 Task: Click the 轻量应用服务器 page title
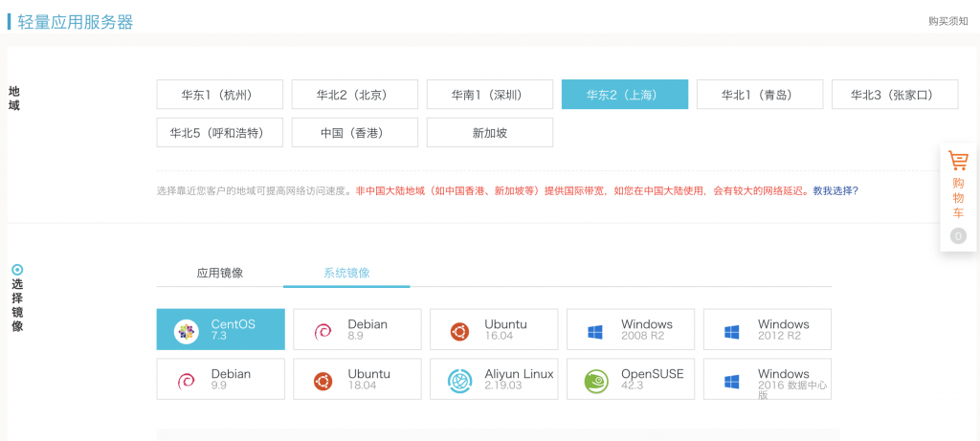click(x=75, y=22)
